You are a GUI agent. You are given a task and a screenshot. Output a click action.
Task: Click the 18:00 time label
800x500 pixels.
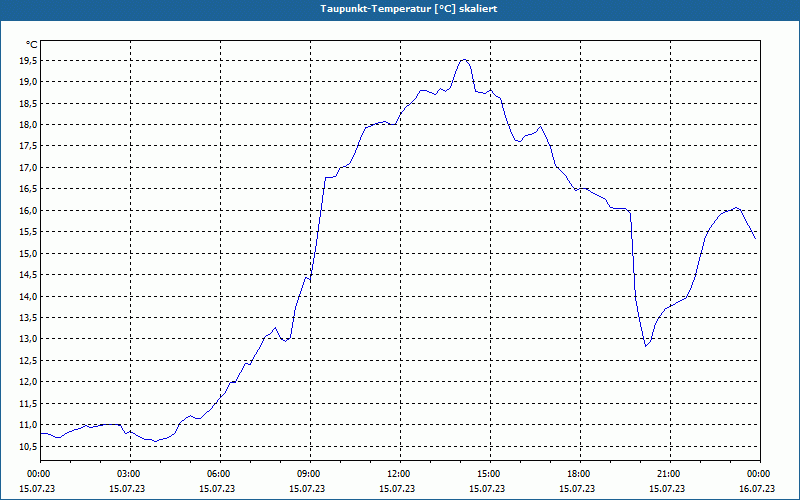tap(578, 474)
